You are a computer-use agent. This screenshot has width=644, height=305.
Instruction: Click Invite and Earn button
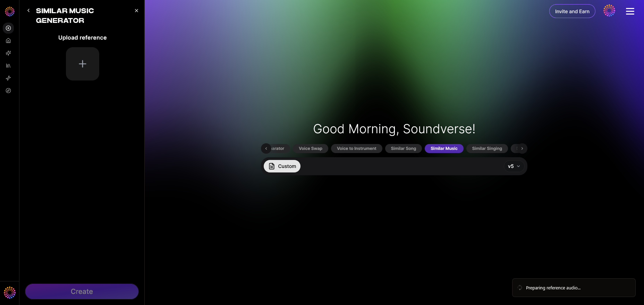coord(572,11)
